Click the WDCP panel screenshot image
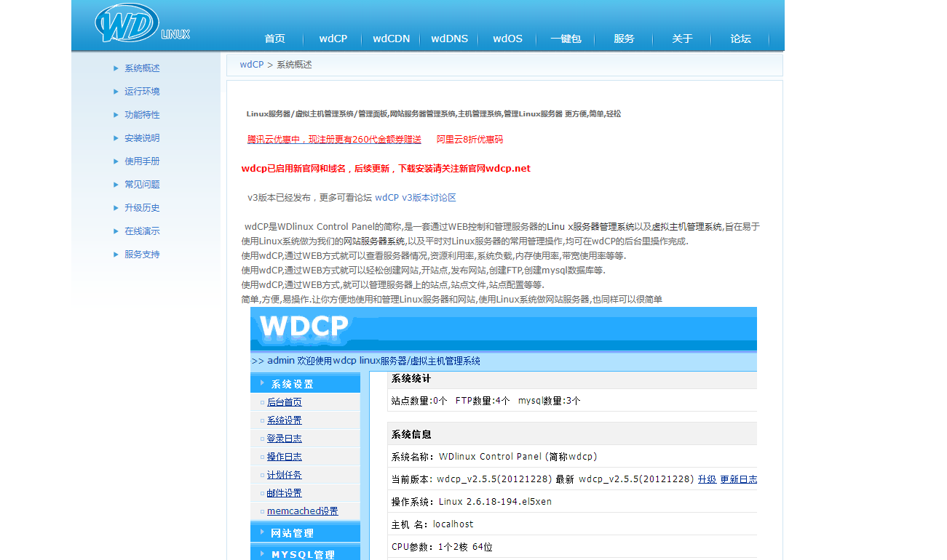Screen dimensions: 947x560 click(504, 433)
